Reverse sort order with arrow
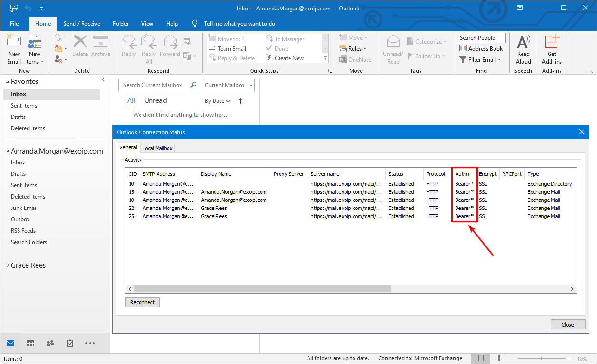The image size is (597, 364). pos(240,101)
